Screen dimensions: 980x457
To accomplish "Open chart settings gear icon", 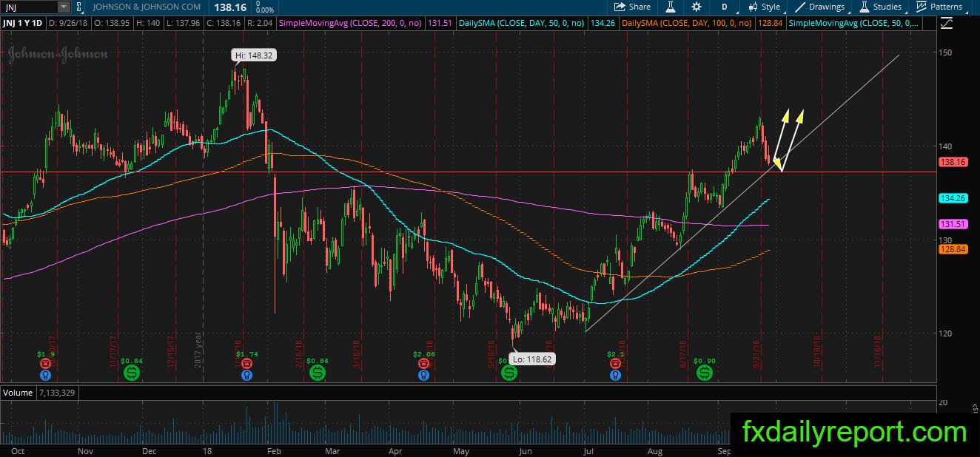I will tap(697, 7).
